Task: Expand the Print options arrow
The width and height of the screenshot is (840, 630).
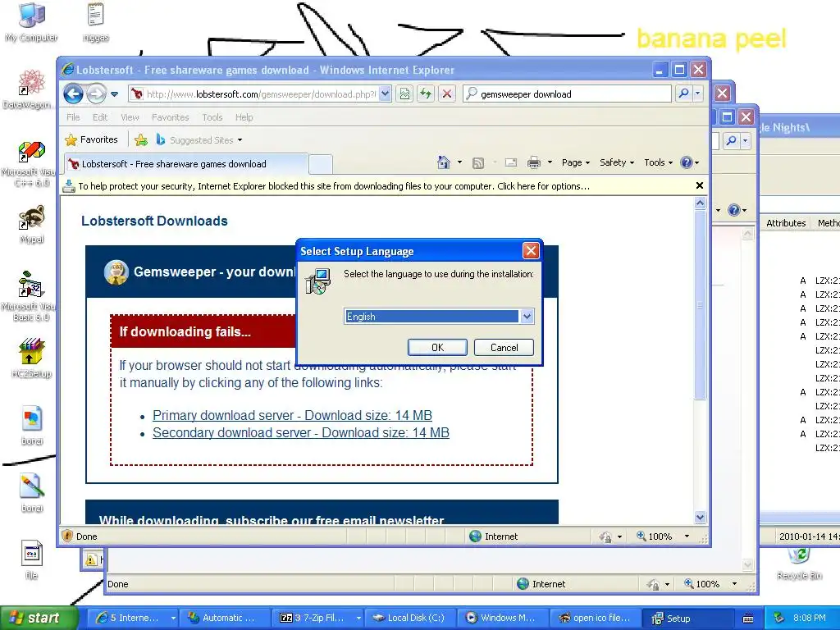Action: point(550,162)
